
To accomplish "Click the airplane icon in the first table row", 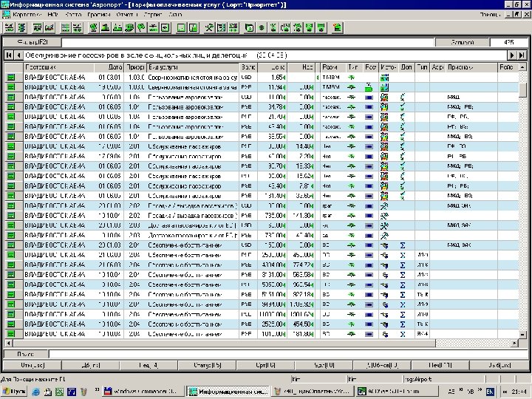I will tap(351, 77).
